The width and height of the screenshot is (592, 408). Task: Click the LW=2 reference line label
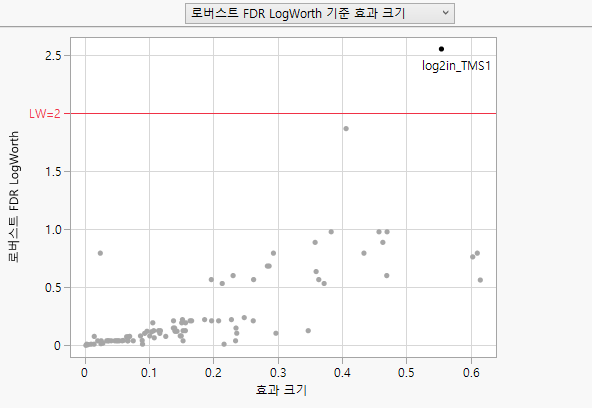pos(45,114)
